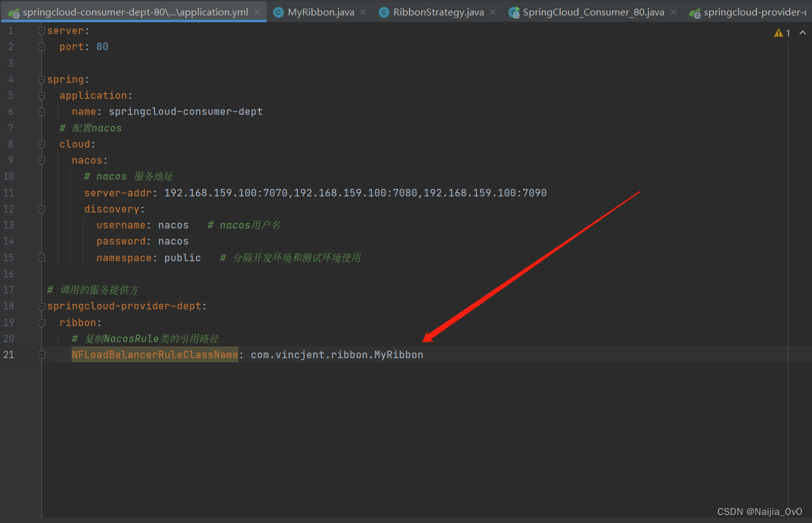Click the comment '# nacos用户名'
Viewport: 812px width, 523px height.
tap(245, 225)
